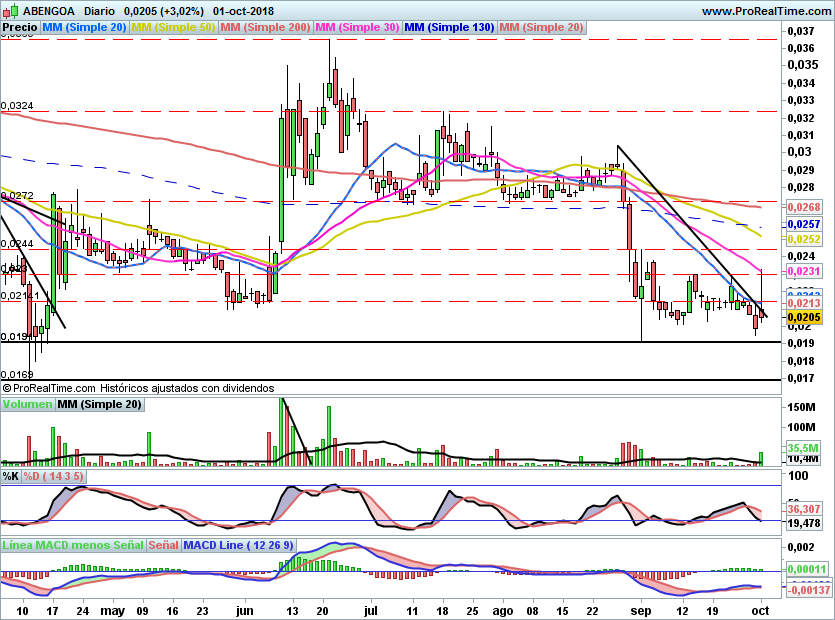Click the 0,0272 level label
The image size is (835, 620).
[17, 196]
